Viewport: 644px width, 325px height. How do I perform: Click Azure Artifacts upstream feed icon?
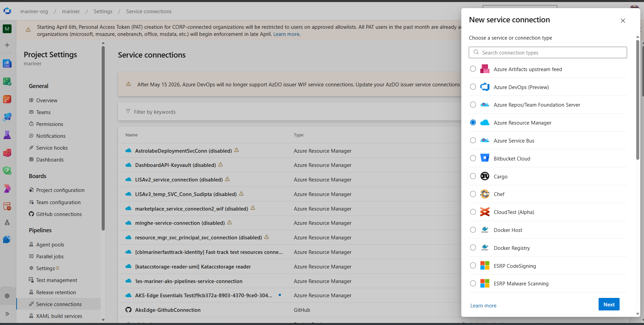485,69
